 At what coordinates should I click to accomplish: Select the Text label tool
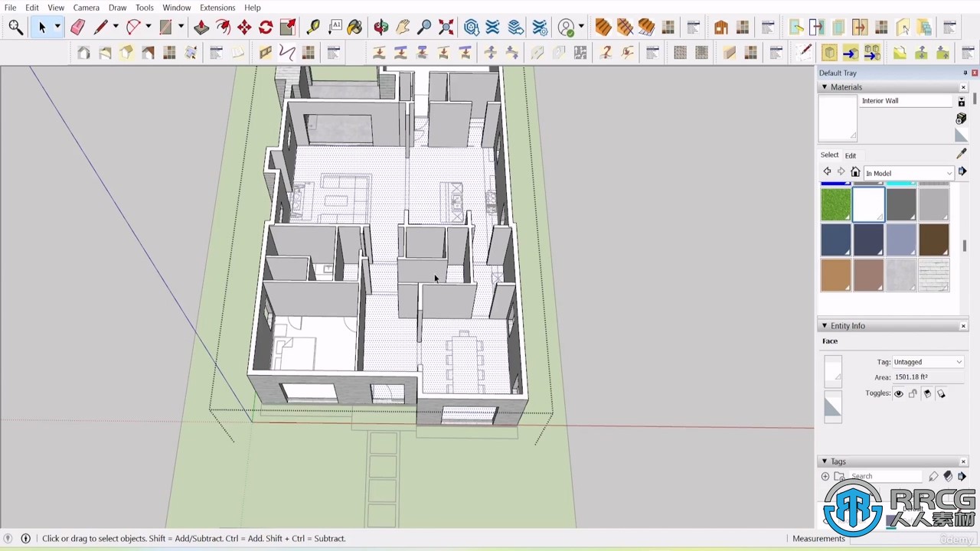[335, 28]
